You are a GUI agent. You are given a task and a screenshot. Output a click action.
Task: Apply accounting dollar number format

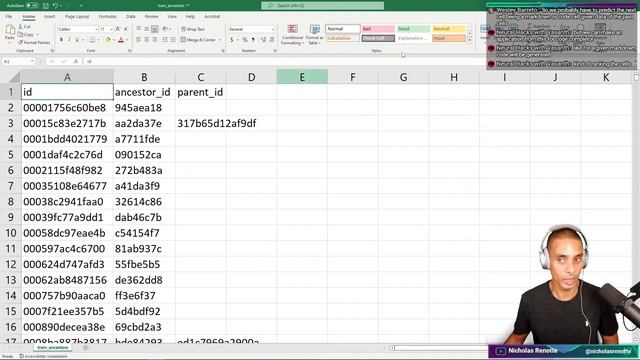[232, 40]
